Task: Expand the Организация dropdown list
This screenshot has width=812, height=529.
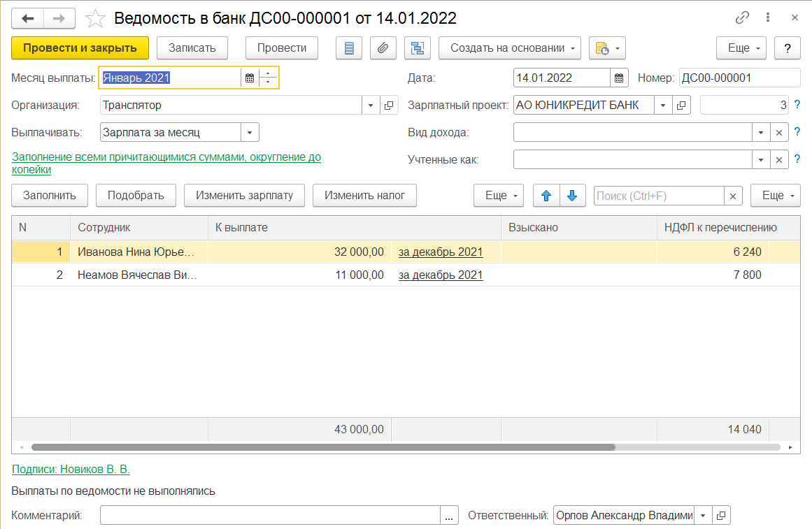Action: click(x=371, y=106)
